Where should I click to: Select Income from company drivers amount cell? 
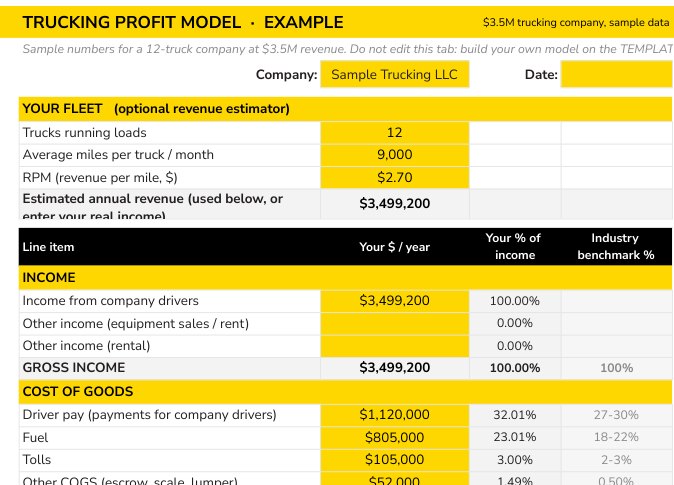pyautogui.click(x=395, y=301)
